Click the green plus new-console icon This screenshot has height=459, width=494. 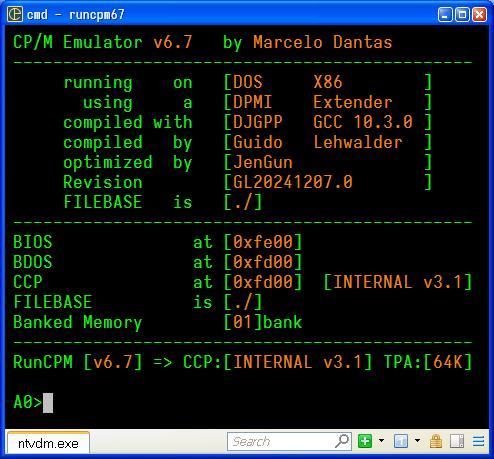tap(365, 441)
